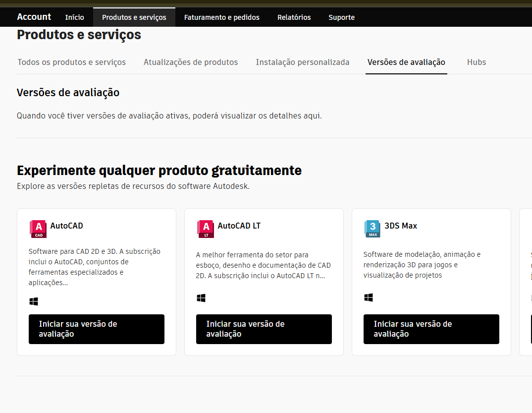Start the 3DS Max trial version

pos(431,329)
